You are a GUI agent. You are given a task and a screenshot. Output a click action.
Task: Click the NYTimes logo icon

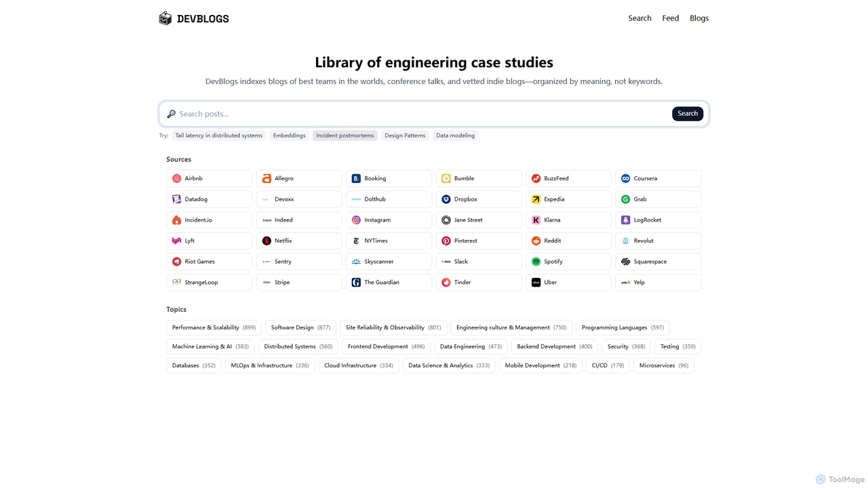(356, 241)
